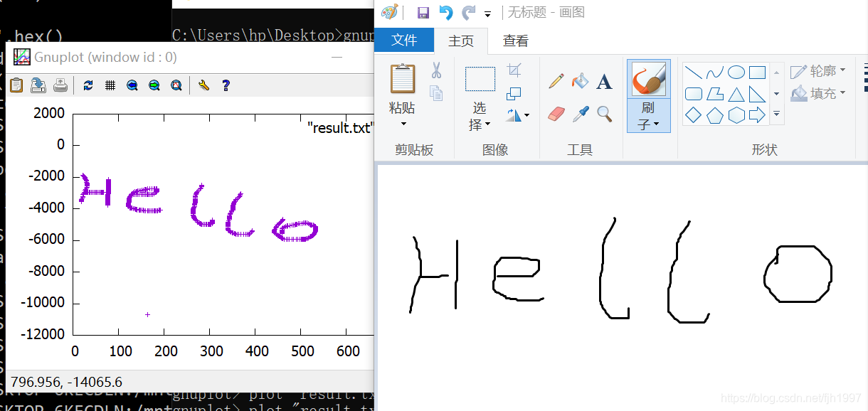Select the Pencil tool in Paint

click(556, 82)
